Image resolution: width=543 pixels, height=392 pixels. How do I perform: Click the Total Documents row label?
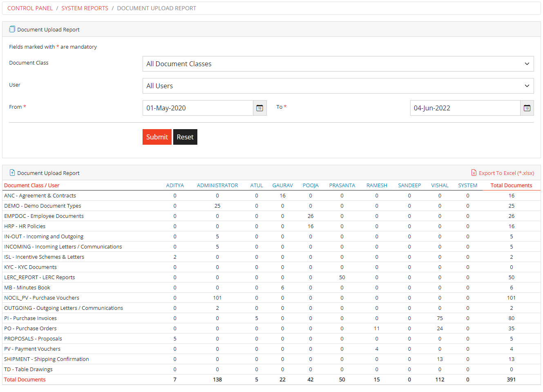pos(25,379)
